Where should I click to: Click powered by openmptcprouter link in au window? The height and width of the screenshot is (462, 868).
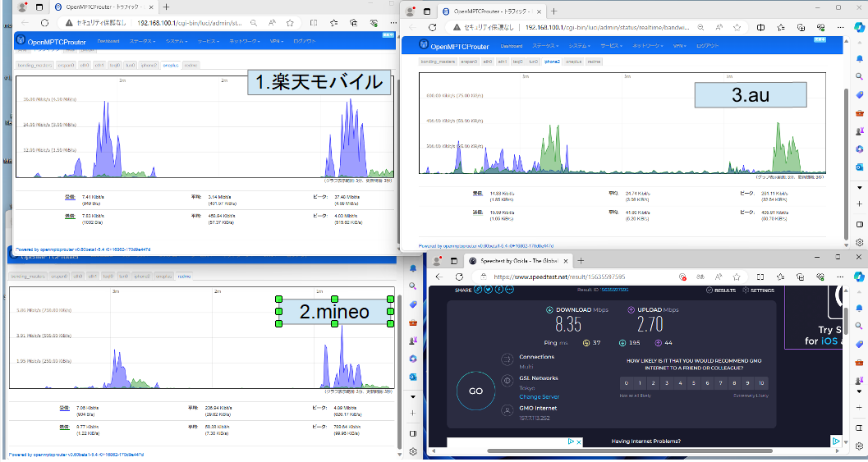(x=485, y=245)
